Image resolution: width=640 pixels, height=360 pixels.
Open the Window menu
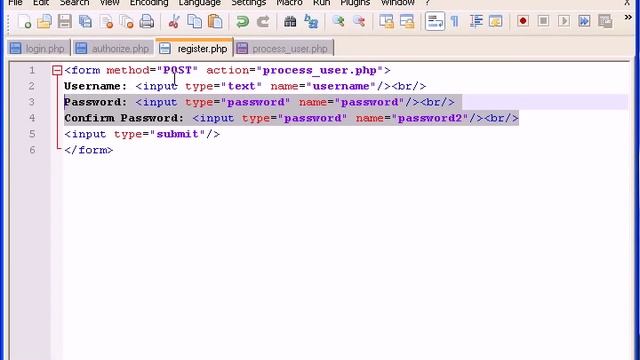[x=398, y=3]
